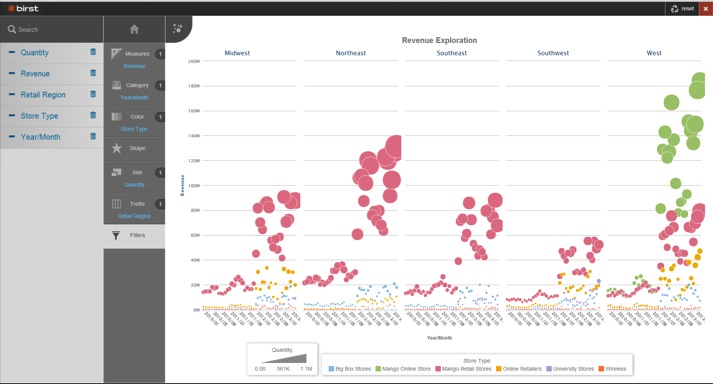Remove Year/Month with trash icon
This screenshot has height=384, width=713.
click(x=93, y=136)
